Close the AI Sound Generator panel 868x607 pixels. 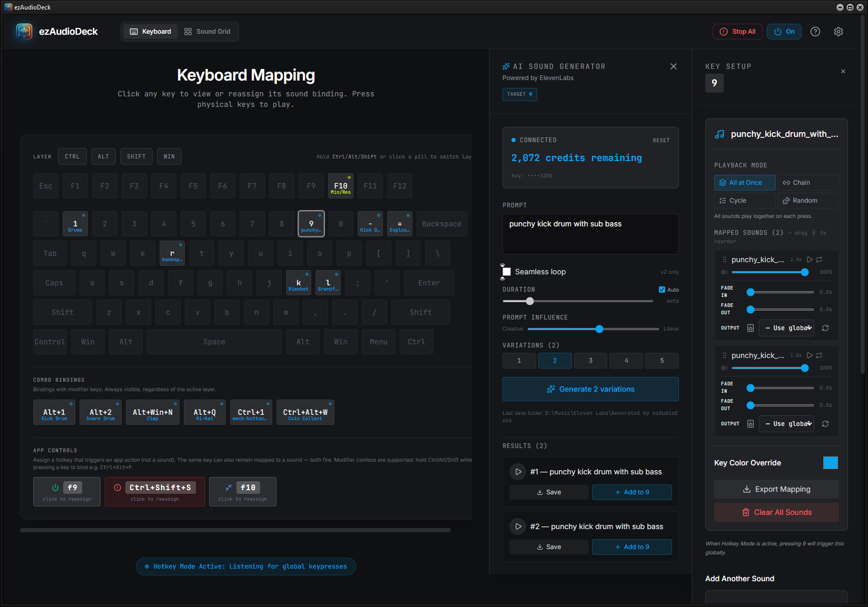[673, 66]
